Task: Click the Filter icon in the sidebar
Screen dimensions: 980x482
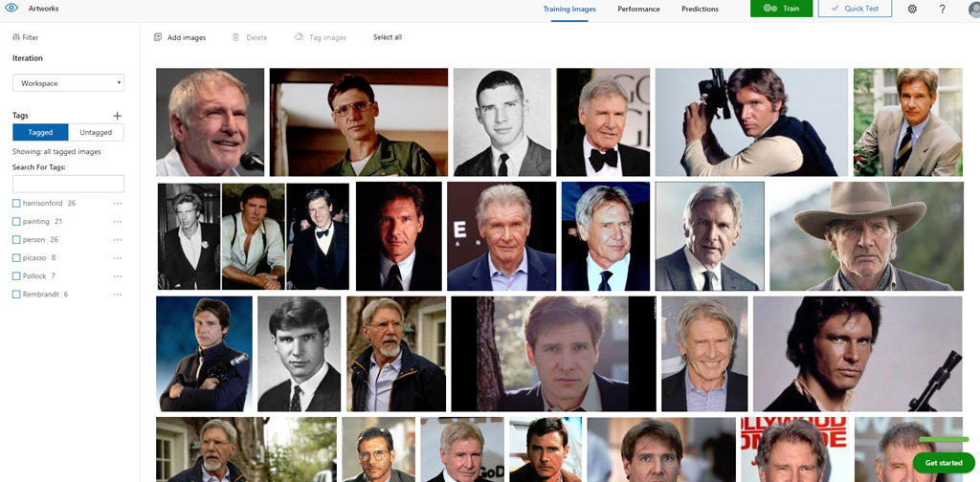Action: click(x=16, y=37)
